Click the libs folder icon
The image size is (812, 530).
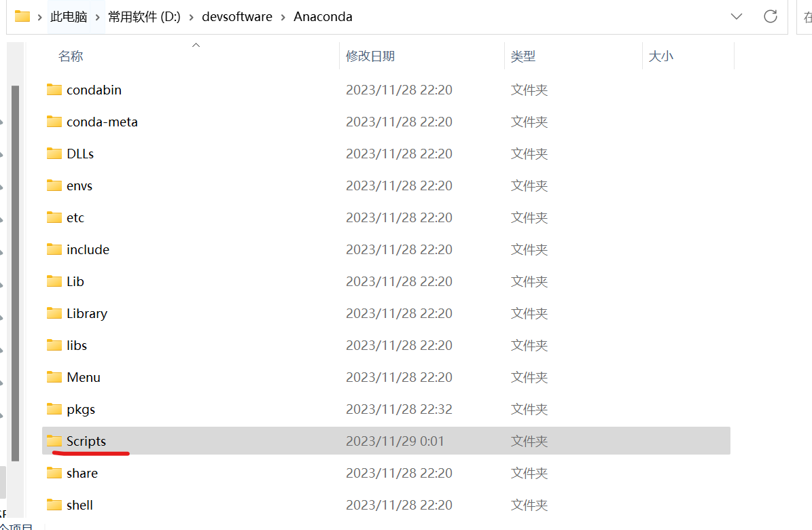[x=54, y=345]
